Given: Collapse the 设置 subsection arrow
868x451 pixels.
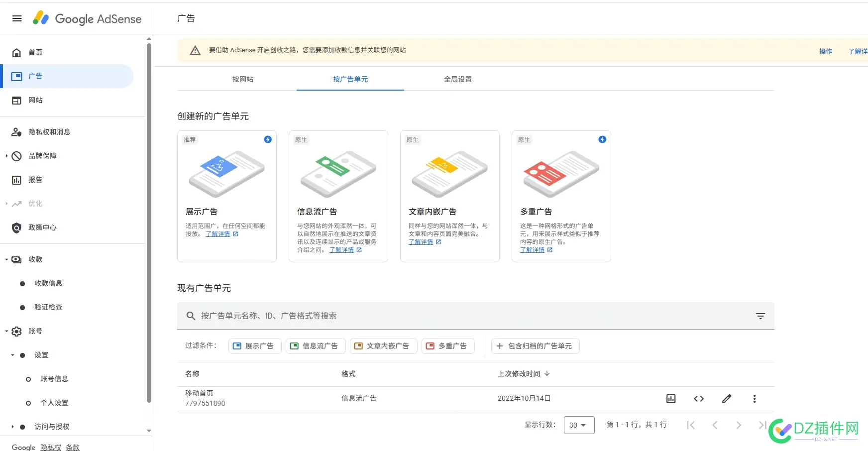Looking at the screenshot, I should pos(12,355).
